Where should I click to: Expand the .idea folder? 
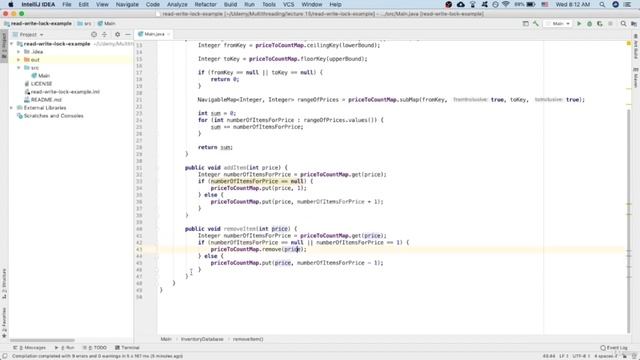pyautogui.click(x=18, y=52)
